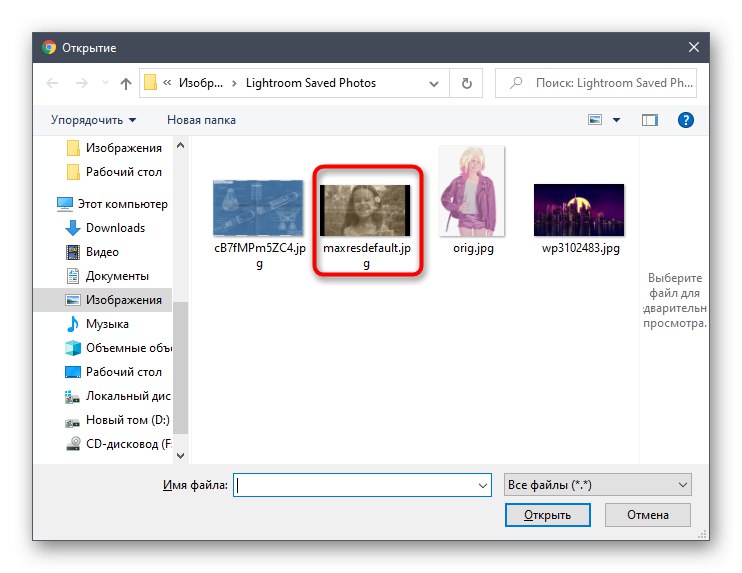Click the Downloads blue arrow icon
Image resolution: width=742 pixels, height=573 pixels.
[x=72, y=228]
